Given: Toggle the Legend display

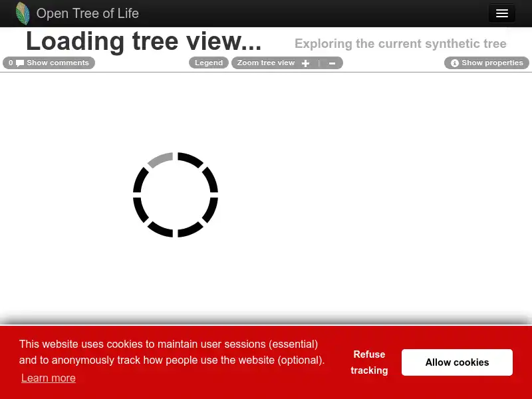Looking at the screenshot, I should (208, 63).
